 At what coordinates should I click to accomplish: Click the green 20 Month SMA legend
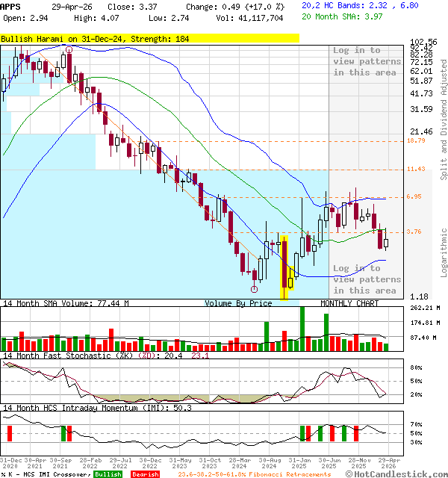click(343, 16)
